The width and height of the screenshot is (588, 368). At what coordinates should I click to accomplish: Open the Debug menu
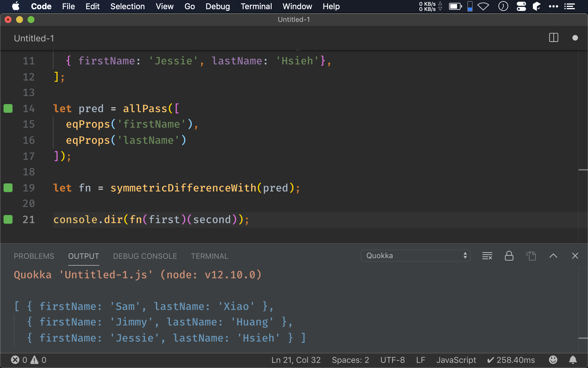coord(218,6)
